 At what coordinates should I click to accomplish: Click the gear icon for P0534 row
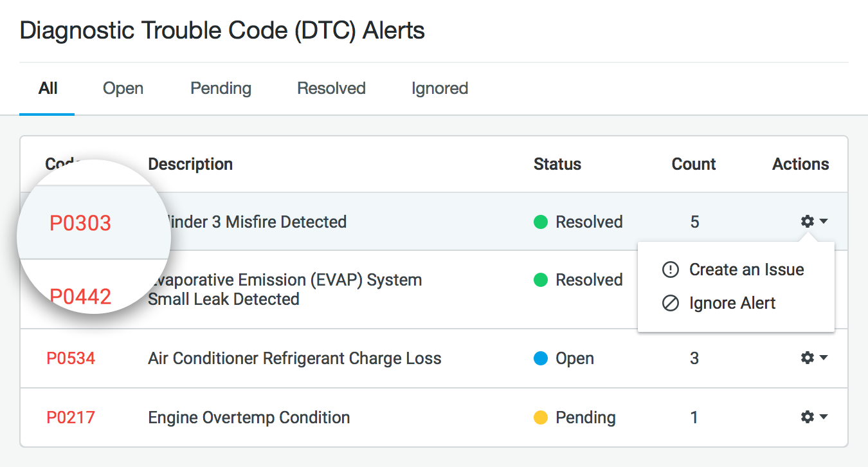pyautogui.click(x=807, y=358)
